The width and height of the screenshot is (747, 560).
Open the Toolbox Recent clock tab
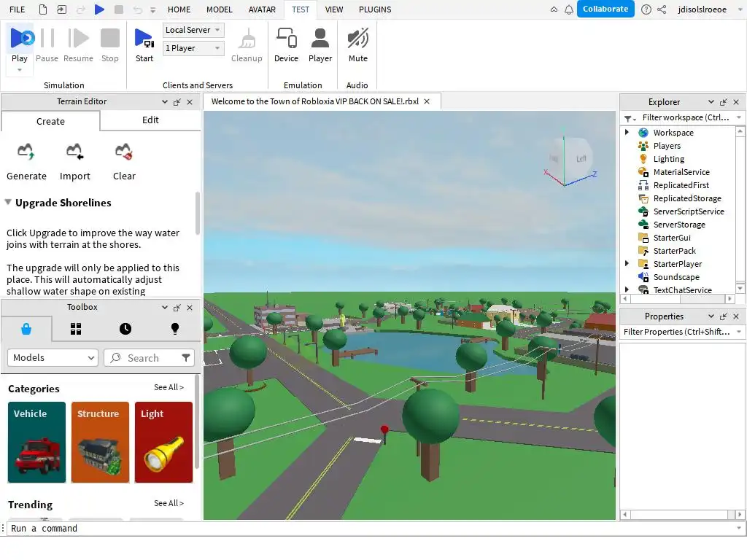point(125,329)
